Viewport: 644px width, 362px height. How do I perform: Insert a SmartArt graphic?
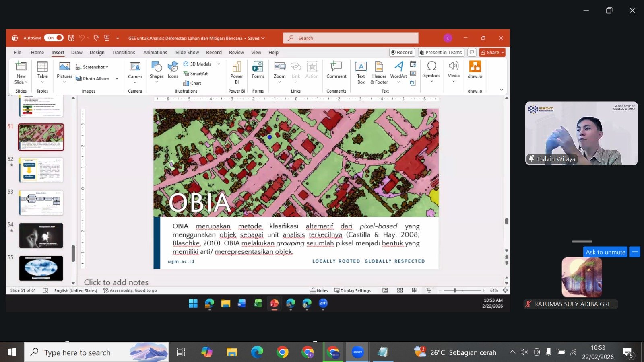coord(196,74)
